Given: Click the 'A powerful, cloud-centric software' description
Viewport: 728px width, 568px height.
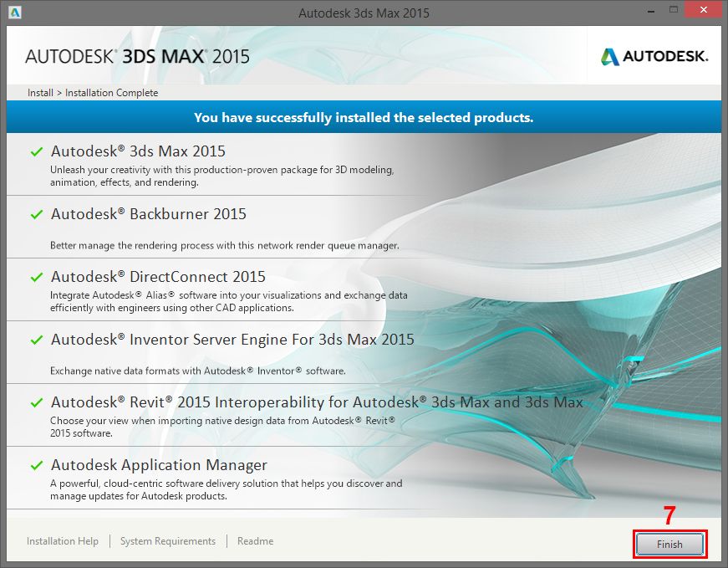Looking at the screenshot, I should click(x=227, y=489).
